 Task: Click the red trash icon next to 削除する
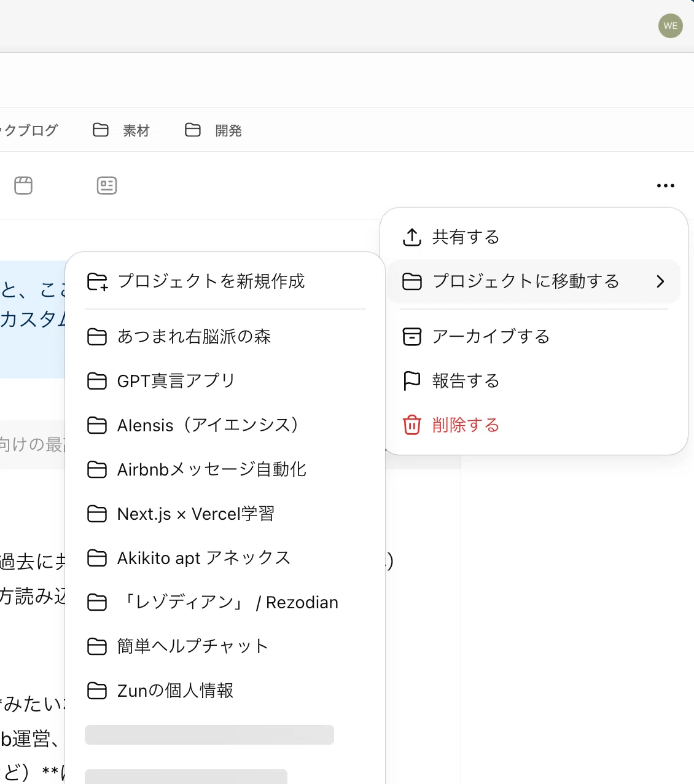tap(411, 425)
